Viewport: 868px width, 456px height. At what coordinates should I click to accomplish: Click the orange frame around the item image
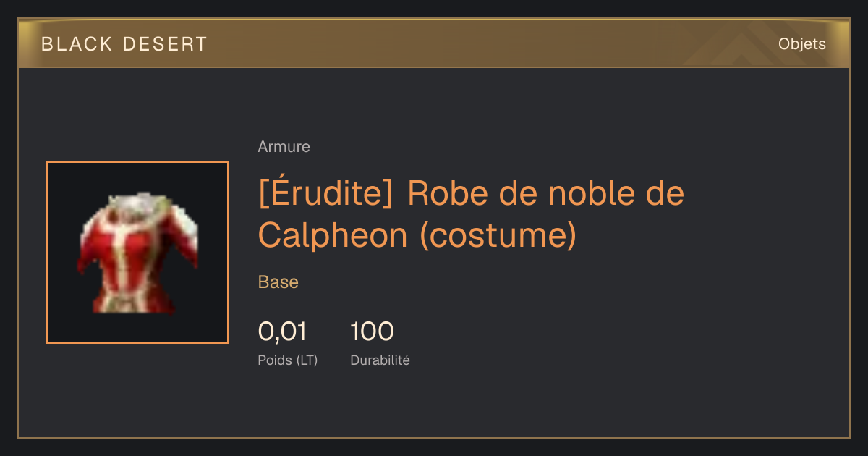click(137, 253)
